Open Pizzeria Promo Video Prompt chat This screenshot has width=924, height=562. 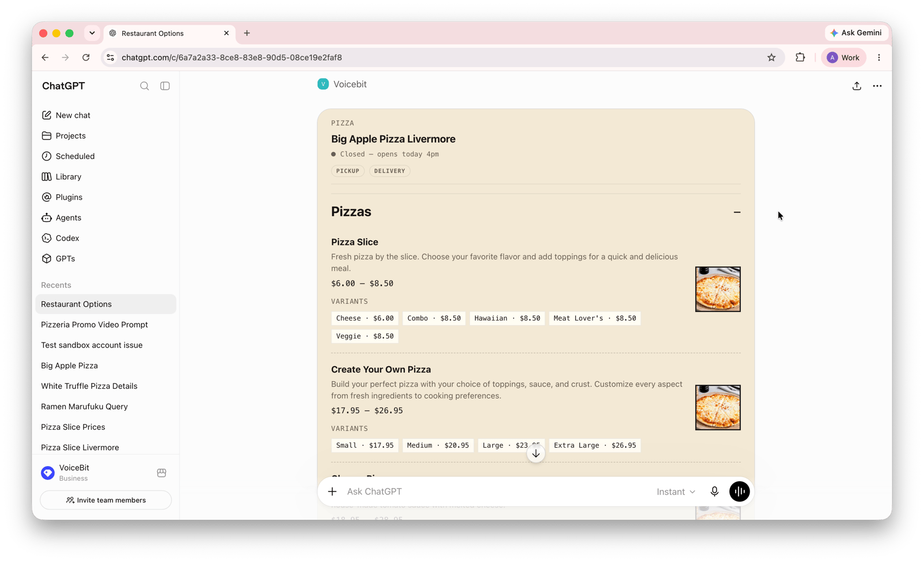click(106, 325)
